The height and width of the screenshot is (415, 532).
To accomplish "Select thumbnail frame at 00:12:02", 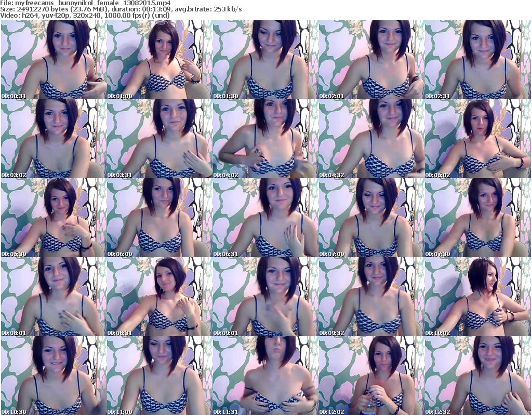I will pos(371,376).
